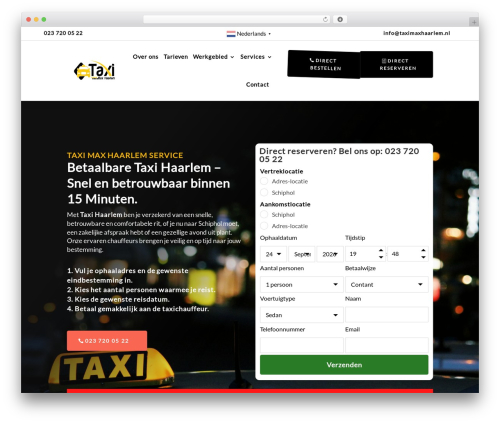Open a new browser tab with plus
Viewport: 500px width, 423px height.
[474, 22]
